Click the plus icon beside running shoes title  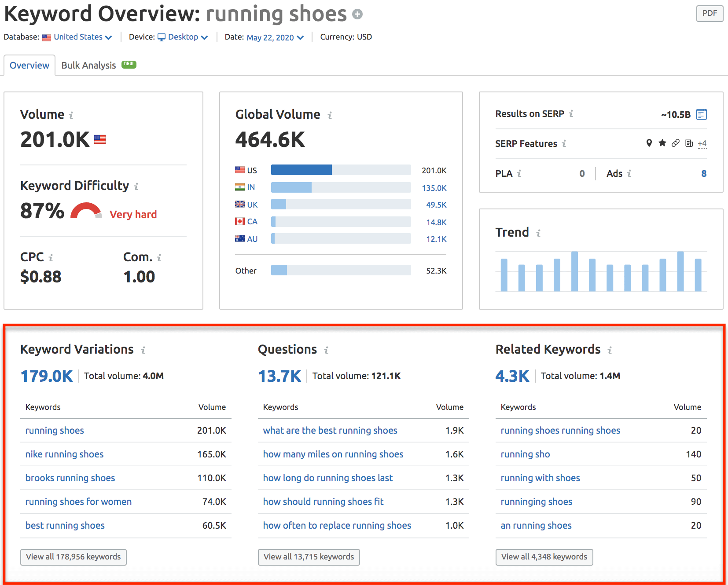[357, 15]
